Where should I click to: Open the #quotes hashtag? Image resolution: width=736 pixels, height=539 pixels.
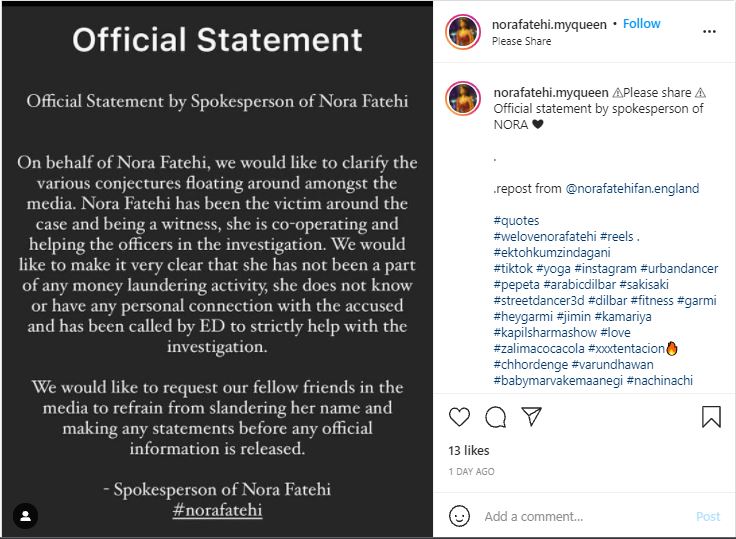point(516,221)
